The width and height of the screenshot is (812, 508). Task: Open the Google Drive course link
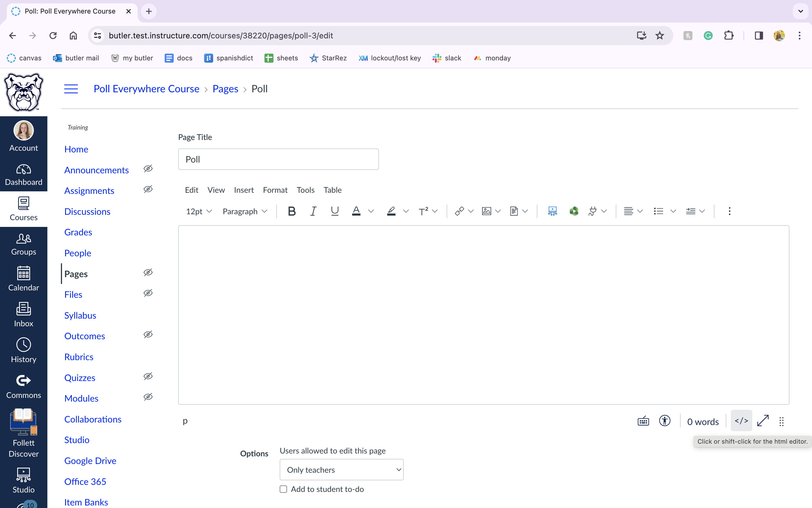(90, 461)
